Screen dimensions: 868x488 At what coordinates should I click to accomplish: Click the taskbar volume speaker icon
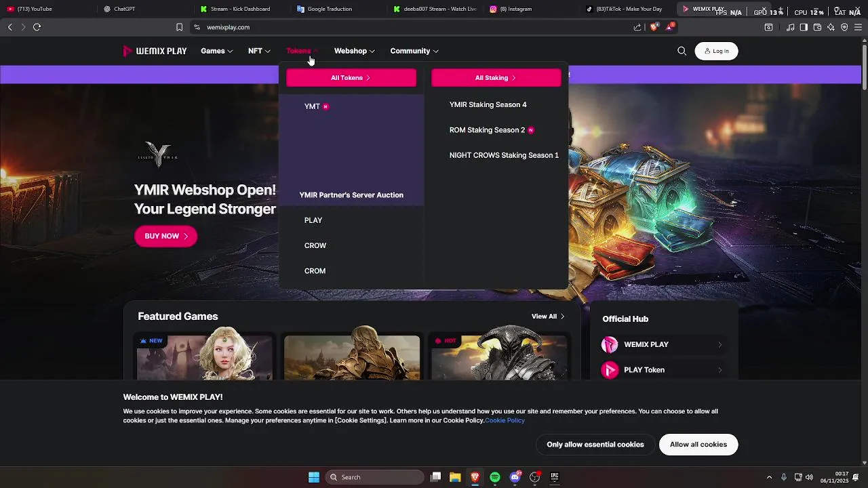pyautogui.click(x=809, y=477)
